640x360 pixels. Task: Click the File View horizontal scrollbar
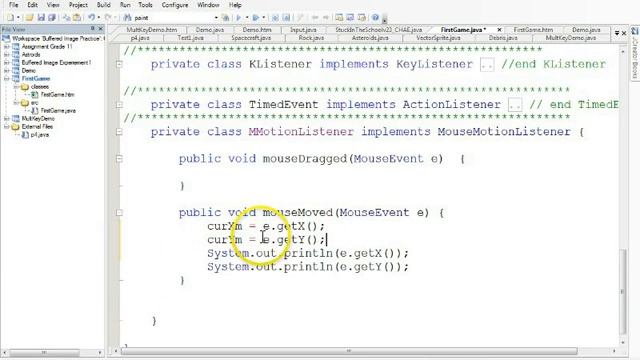44,352
